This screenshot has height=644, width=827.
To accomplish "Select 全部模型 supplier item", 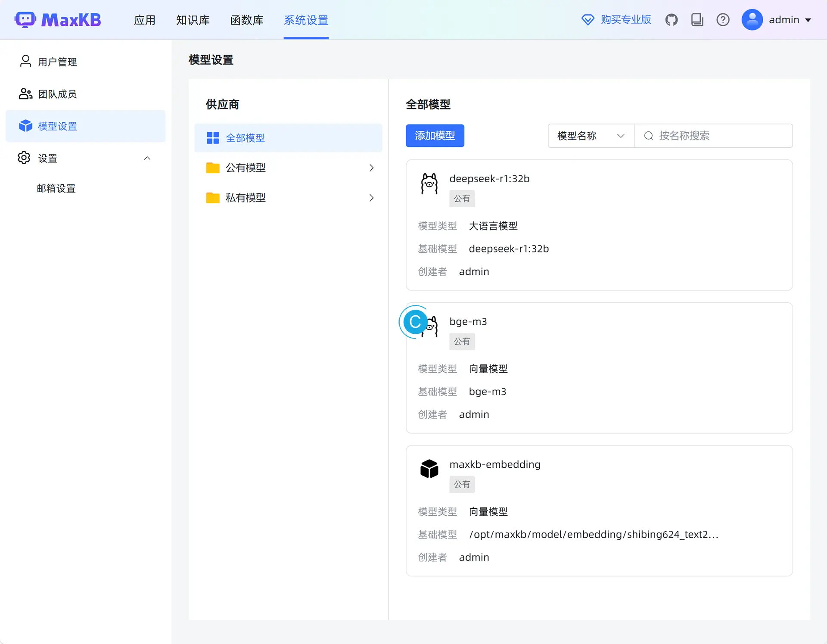I will click(288, 138).
